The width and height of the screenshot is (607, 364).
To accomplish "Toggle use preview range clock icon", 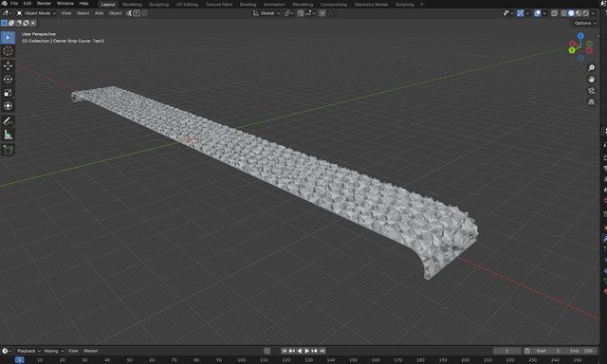I will [527, 351].
